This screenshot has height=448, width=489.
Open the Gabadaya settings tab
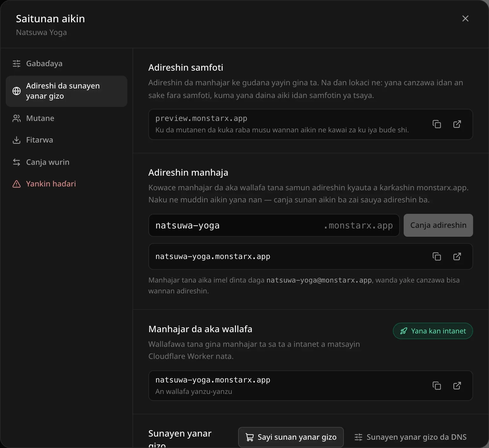pyautogui.click(x=67, y=64)
